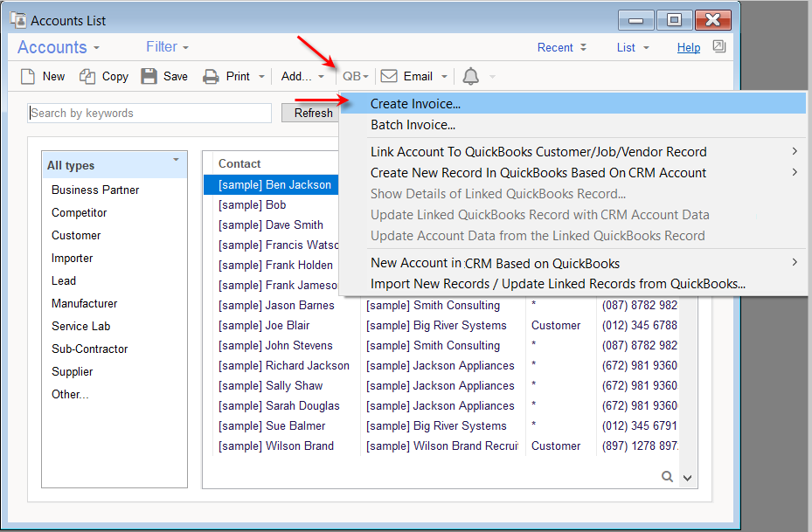Choose Batch Invoice from the menu

coord(413,125)
